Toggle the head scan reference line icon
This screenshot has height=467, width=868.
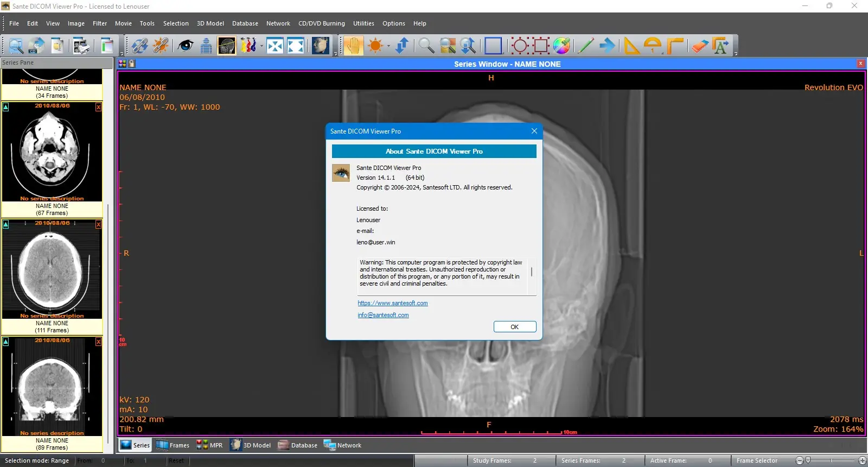tap(227, 46)
